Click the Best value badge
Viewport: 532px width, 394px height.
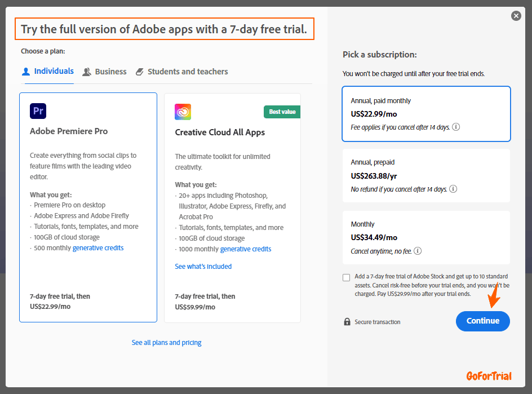282,112
